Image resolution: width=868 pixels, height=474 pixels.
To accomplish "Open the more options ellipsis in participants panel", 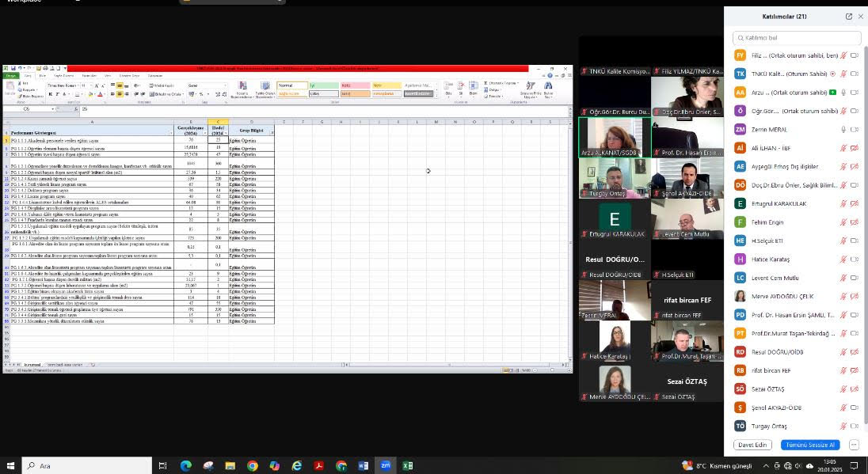I will click(854, 445).
